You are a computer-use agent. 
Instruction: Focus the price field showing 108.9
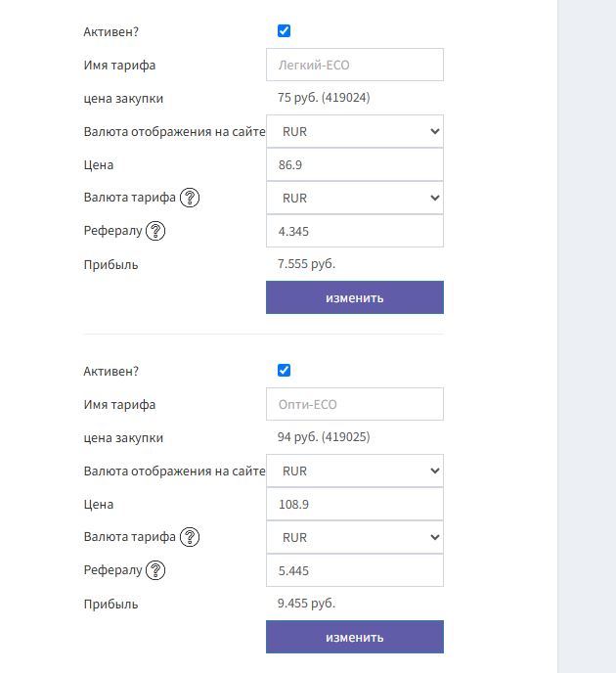pos(354,504)
